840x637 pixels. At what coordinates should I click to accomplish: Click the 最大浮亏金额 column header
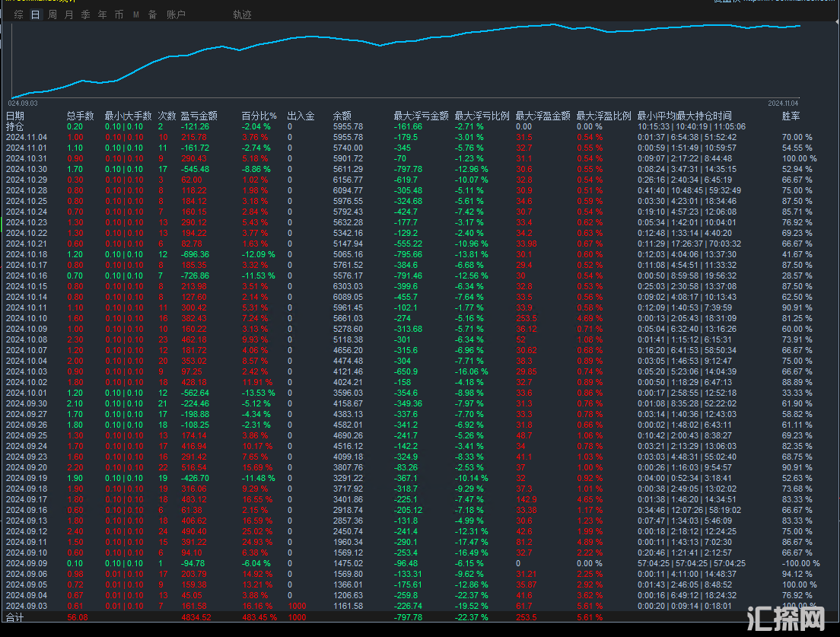click(x=421, y=116)
